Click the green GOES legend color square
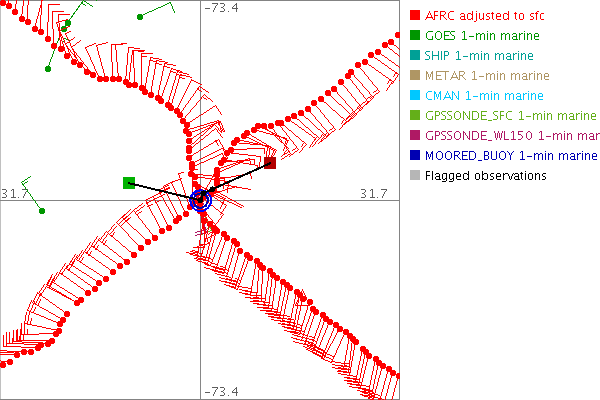This screenshot has width=600, height=400. [x=415, y=36]
